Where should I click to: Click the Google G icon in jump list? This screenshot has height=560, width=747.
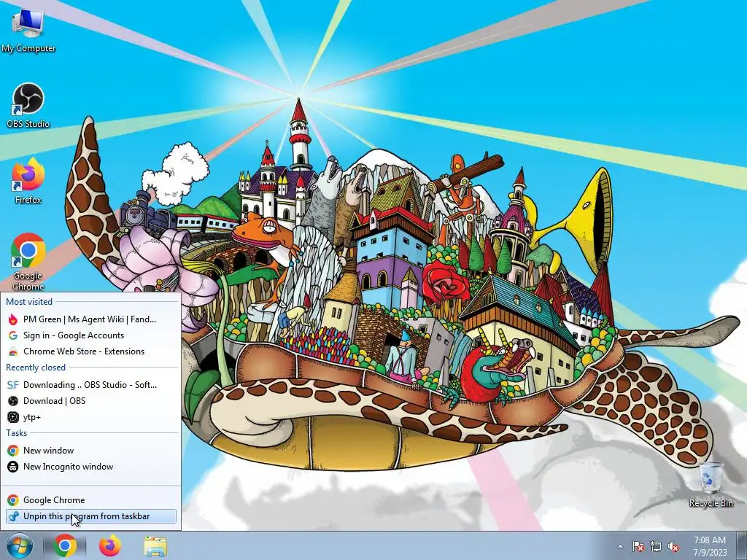coord(13,335)
